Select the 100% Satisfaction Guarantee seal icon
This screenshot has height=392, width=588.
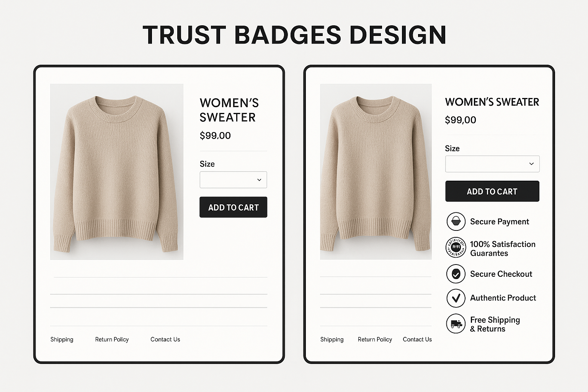click(x=456, y=247)
